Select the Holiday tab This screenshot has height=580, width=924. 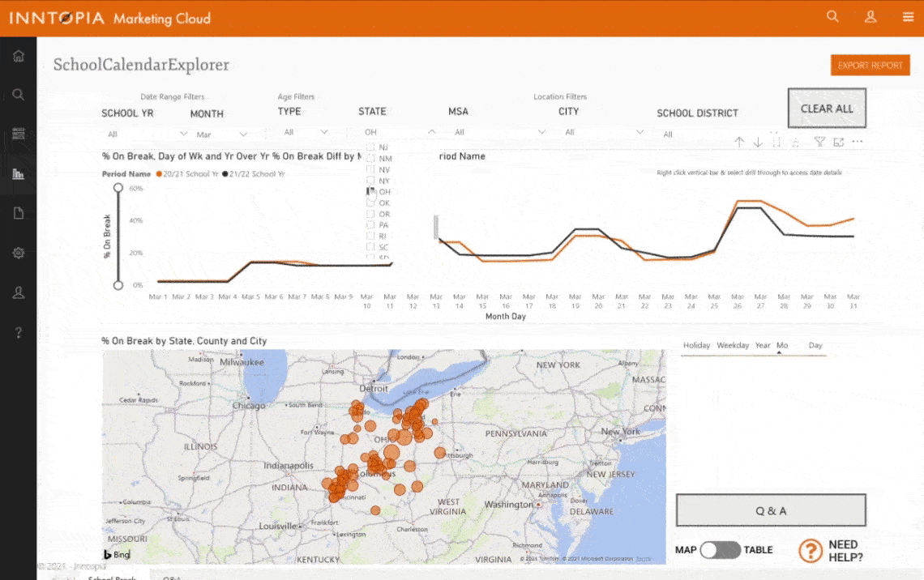point(696,345)
